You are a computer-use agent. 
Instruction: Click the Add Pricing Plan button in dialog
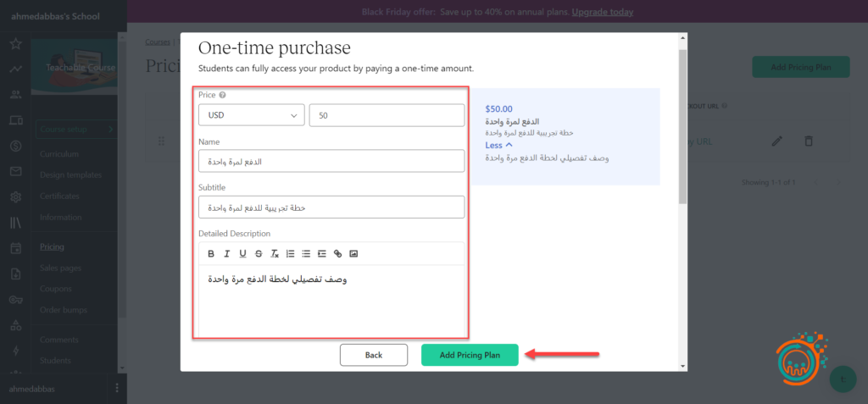469,355
